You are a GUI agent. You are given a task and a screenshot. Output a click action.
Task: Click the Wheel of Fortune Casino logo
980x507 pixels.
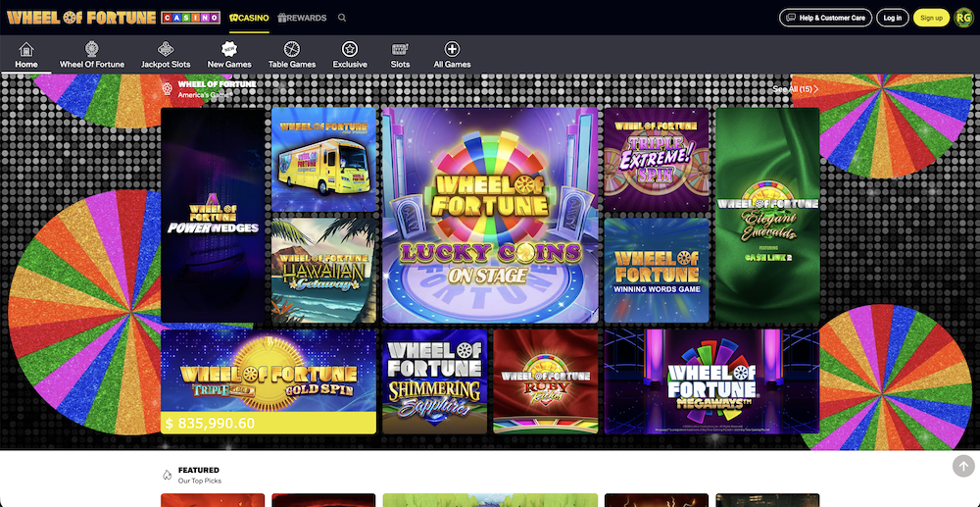pos(113,18)
